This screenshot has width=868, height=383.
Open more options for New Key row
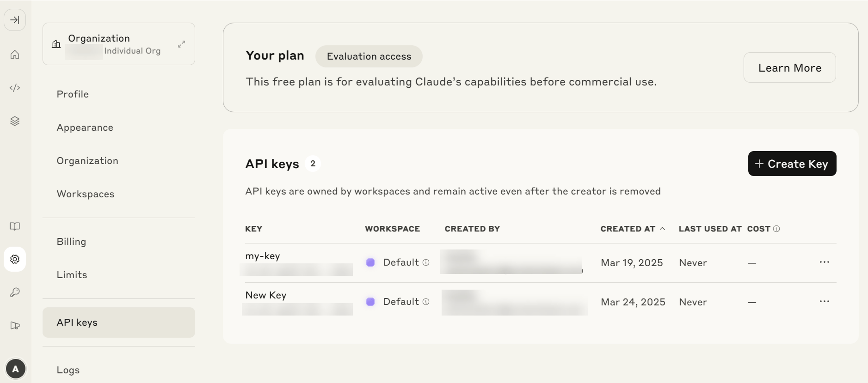tap(825, 301)
